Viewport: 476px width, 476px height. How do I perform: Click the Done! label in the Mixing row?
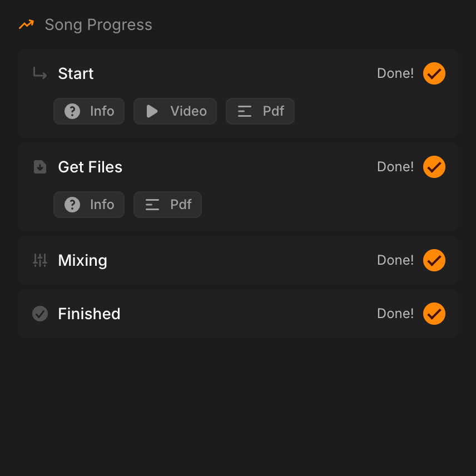click(395, 260)
